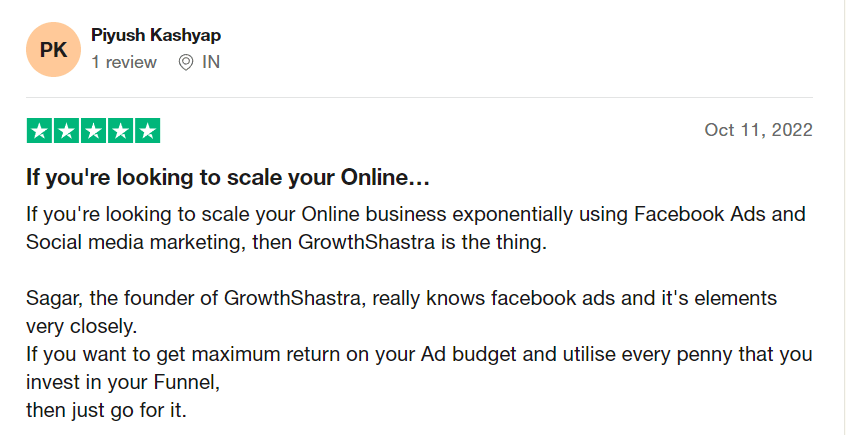Click the line "invest in your Funnel,"
This screenshot has height=435, width=846.
[x=123, y=383]
